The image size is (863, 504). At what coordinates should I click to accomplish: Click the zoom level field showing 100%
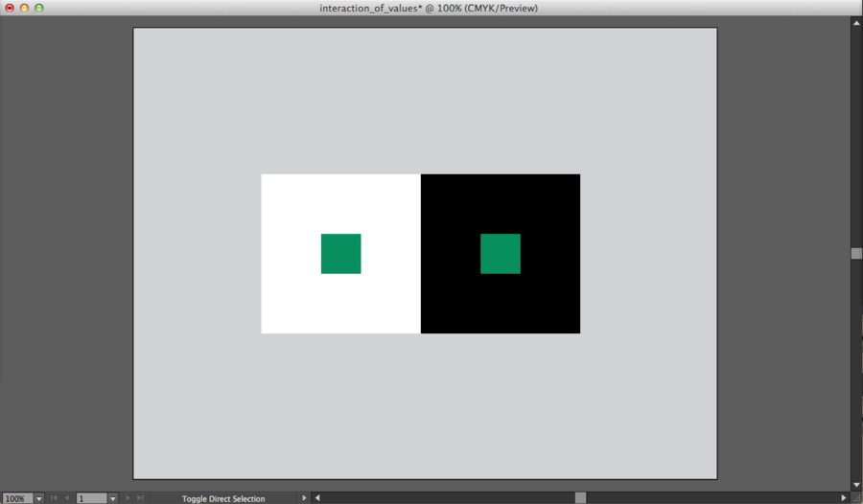pos(16,498)
